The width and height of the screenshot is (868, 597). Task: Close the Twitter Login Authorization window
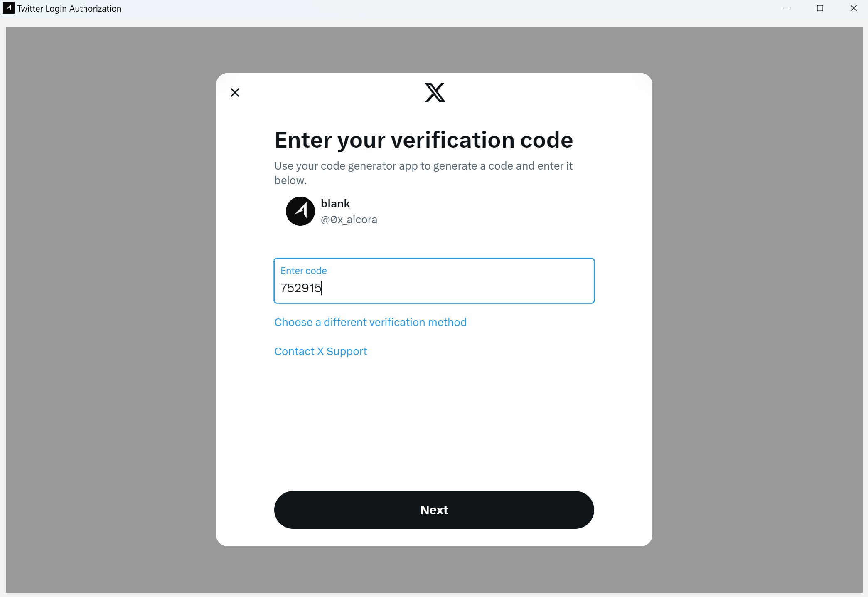click(x=853, y=8)
